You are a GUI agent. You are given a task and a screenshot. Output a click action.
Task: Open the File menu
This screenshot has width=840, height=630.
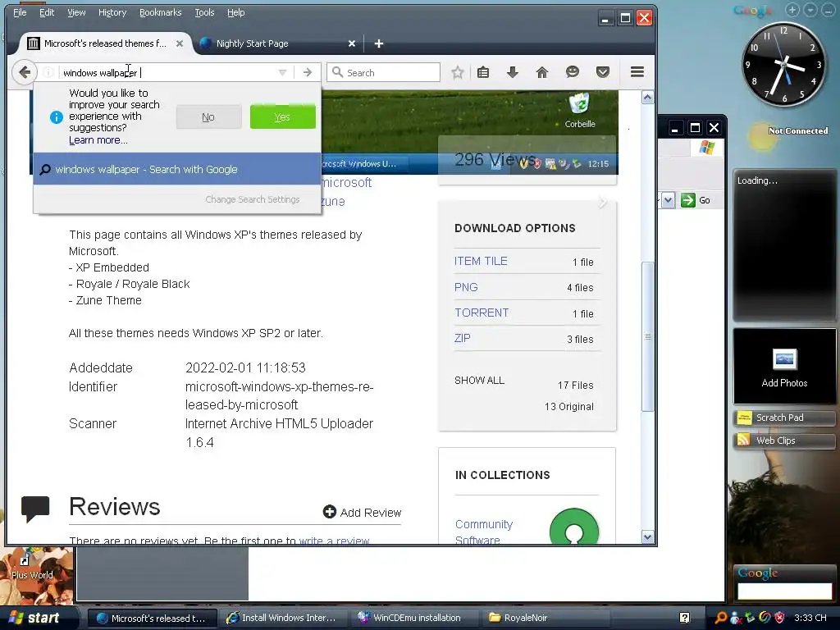click(x=20, y=12)
